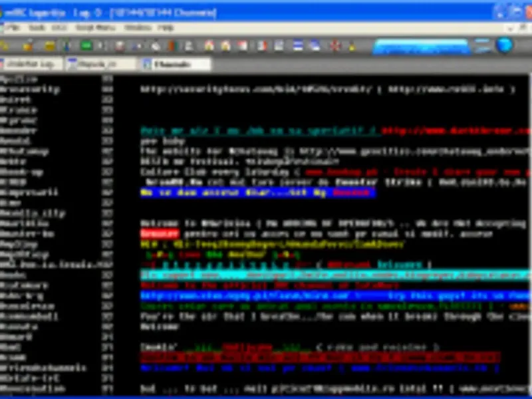Image resolution: width=532 pixels, height=399 pixels.
Task: Click the small yellow icon after the red starburst
Action: click(x=352, y=46)
